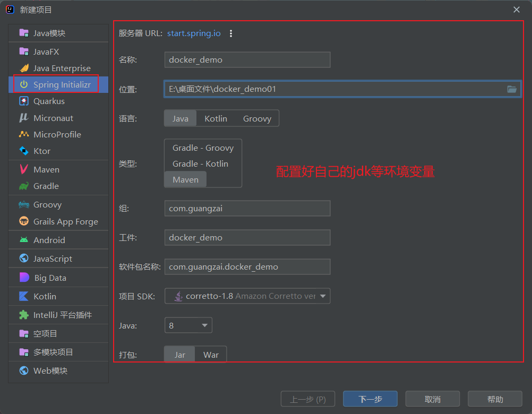The height and width of the screenshot is (414, 532).
Task: Click the Quarkus icon in sidebar
Action: (x=24, y=101)
